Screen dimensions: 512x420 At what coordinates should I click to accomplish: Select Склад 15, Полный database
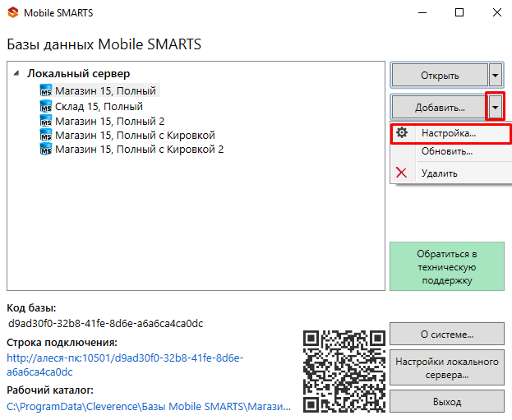point(99,106)
